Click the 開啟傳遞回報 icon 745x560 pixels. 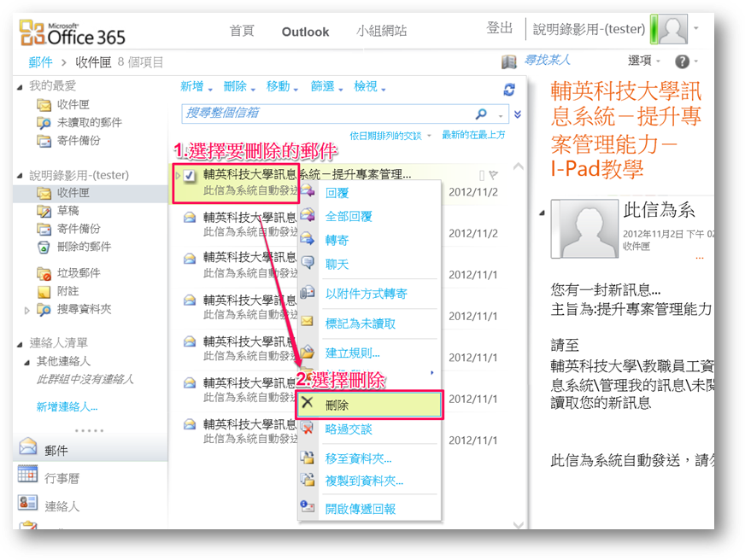tap(308, 506)
